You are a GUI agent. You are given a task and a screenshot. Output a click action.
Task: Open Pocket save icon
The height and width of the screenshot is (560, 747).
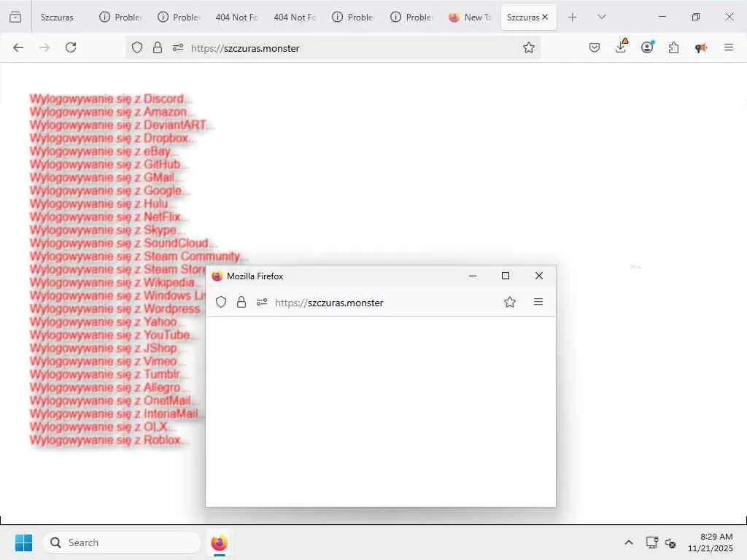click(x=594, y=47)
